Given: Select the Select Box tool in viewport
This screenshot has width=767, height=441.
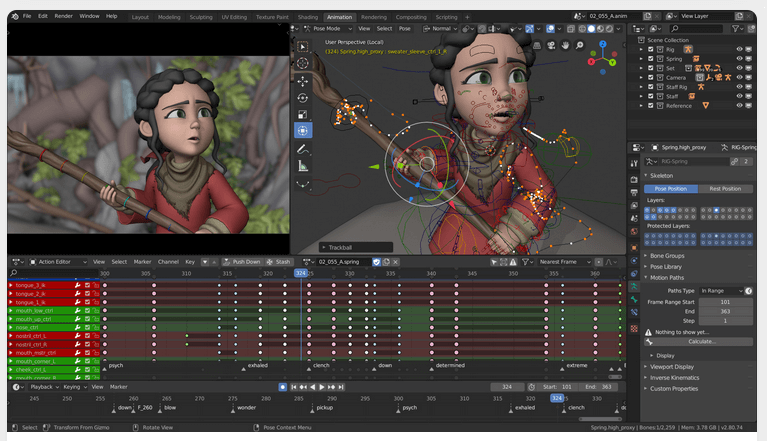Looking at the screenshot, I should pyautogui.click(x=303, y=46).
